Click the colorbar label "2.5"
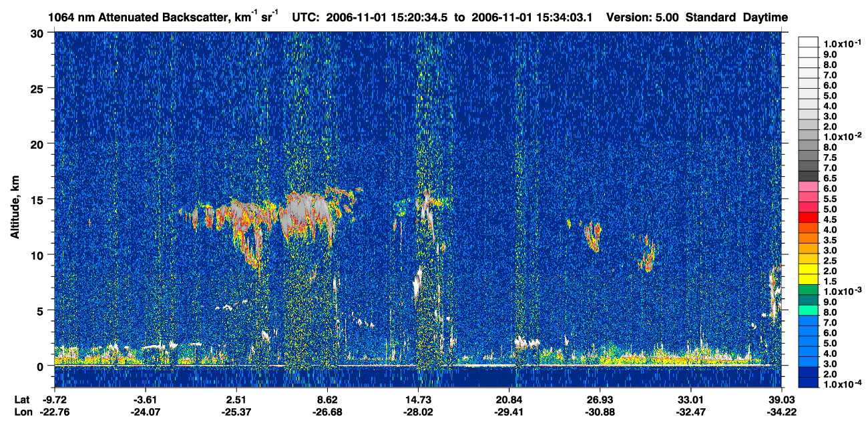Screen dimensions: 868x445 pos(830,261)
